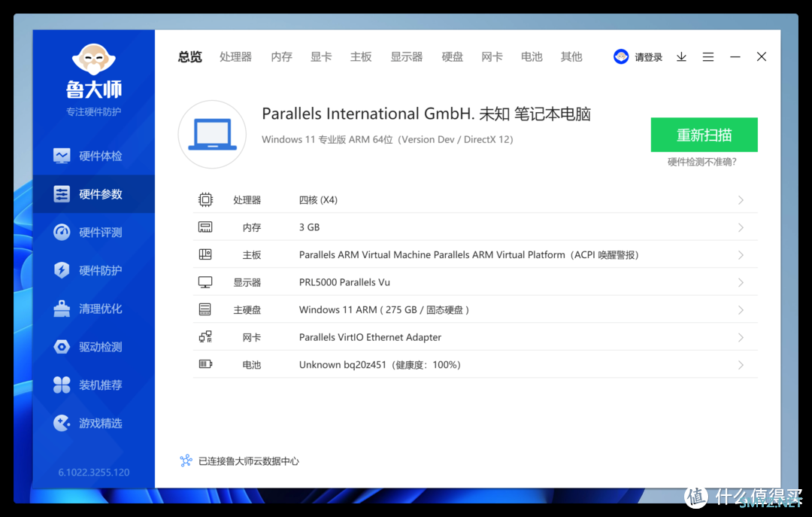Switch to the 处理器 tab
The image size is (812, 517).
coord(235,57)
